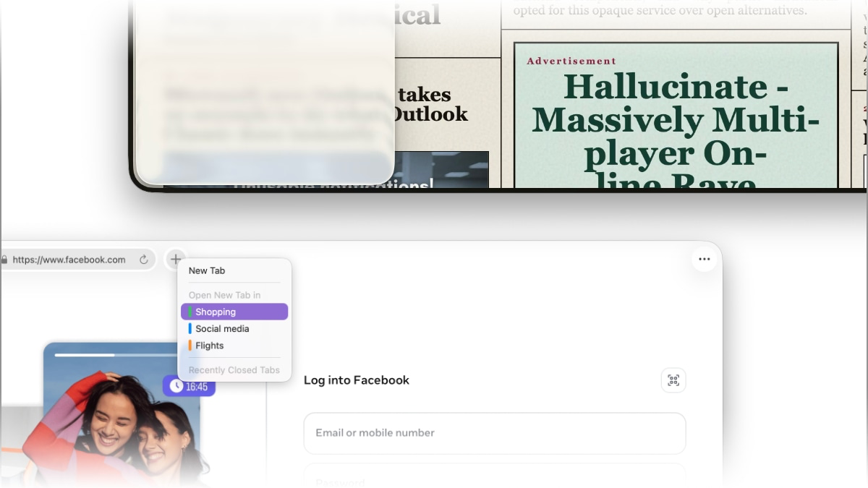Click the 16:45 timer badge

[x=189, y=387]
